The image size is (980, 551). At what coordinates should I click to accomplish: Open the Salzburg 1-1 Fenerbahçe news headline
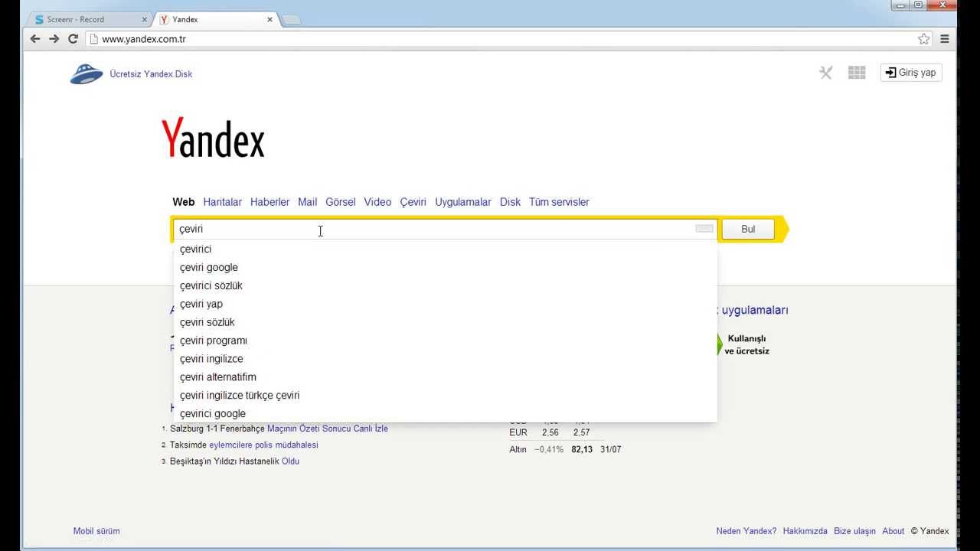(279, 429)
